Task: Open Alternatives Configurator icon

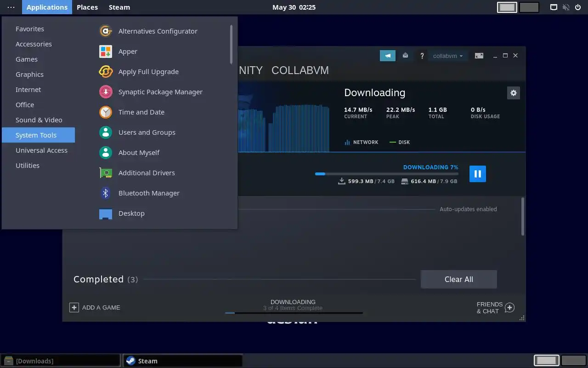Action: click(x=106, y=31)
